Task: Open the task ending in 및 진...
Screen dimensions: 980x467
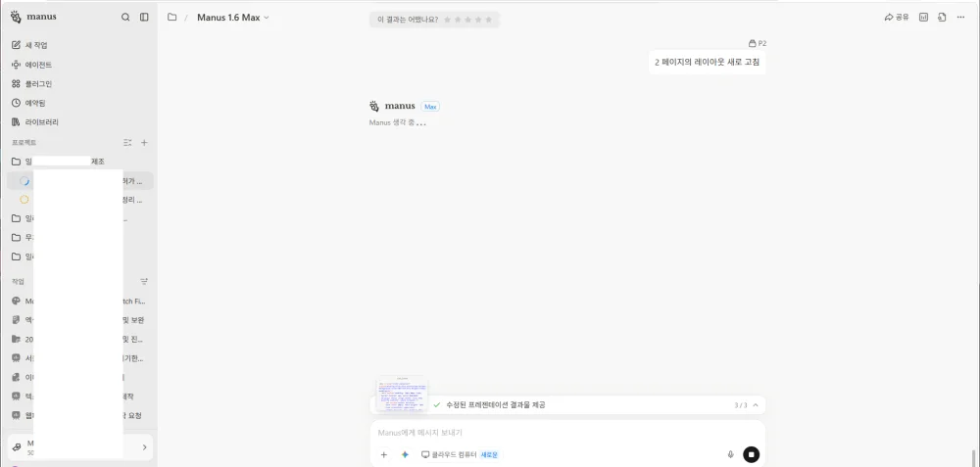Action: tap(78, 339)
